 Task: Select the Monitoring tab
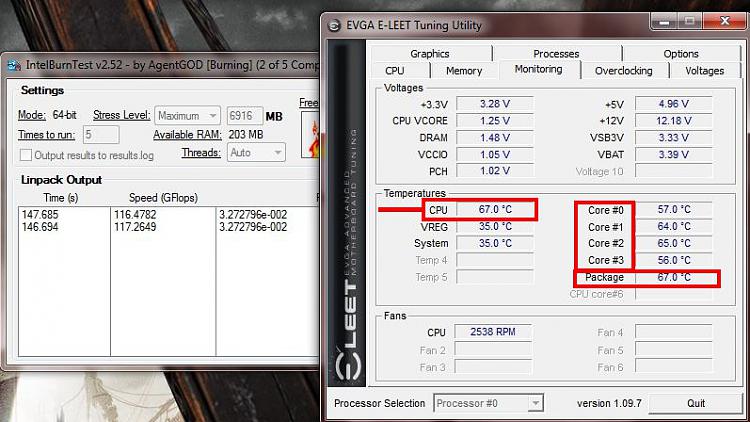[539, 69]
